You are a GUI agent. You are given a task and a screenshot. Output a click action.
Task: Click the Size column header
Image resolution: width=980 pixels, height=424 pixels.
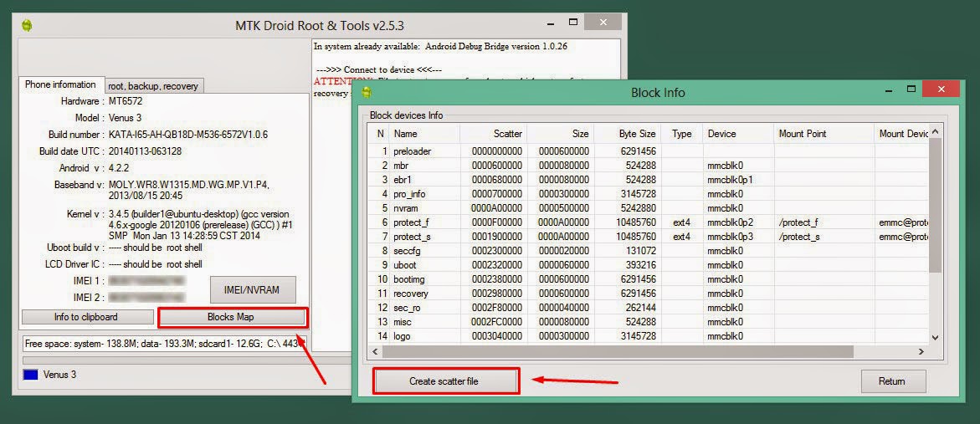coord(560,134)
